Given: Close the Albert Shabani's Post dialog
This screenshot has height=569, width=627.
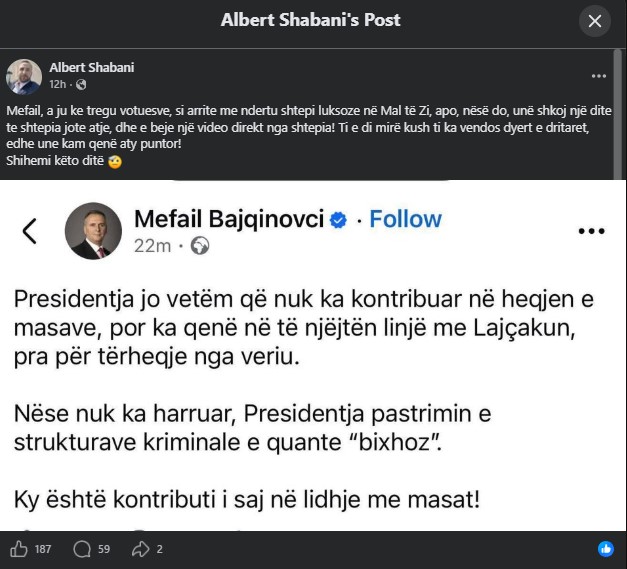Looking at the screenshot, I should point(595,20).
